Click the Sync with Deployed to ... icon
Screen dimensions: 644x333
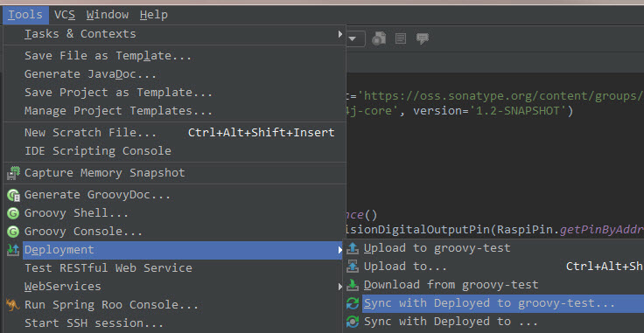click(353, 322)
